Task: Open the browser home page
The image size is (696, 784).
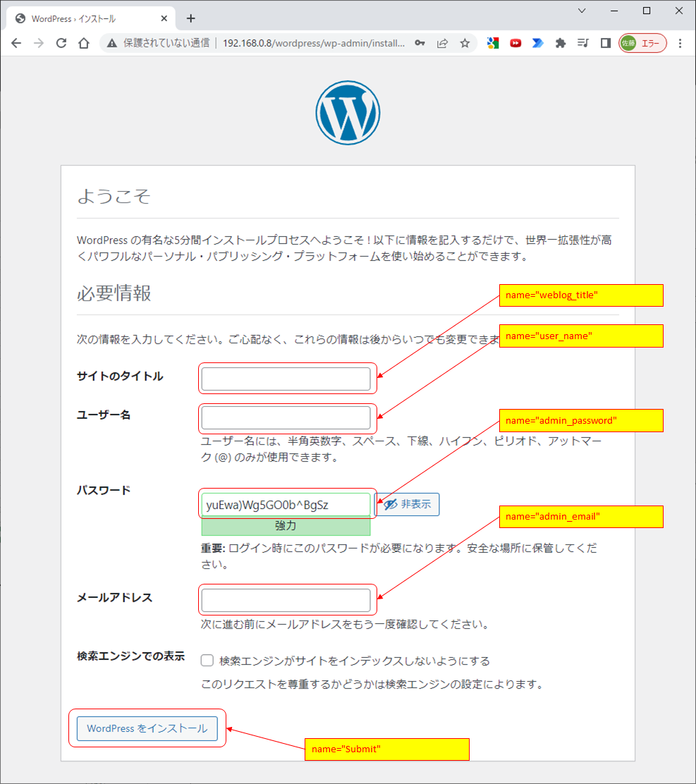Action: coord(84,44)
